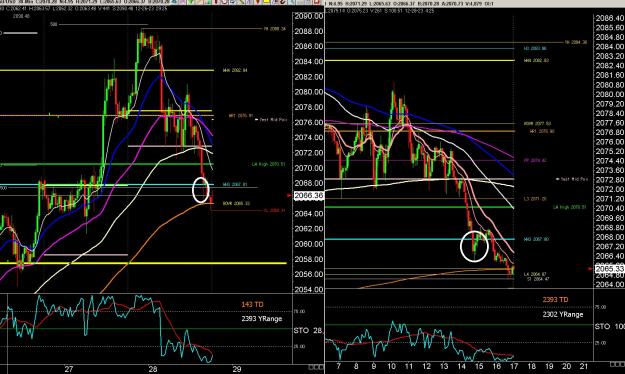Screen dimensions: 625x374
Task: Click the 2090.00 price label on left chart axis
Action: coord(309,16)
